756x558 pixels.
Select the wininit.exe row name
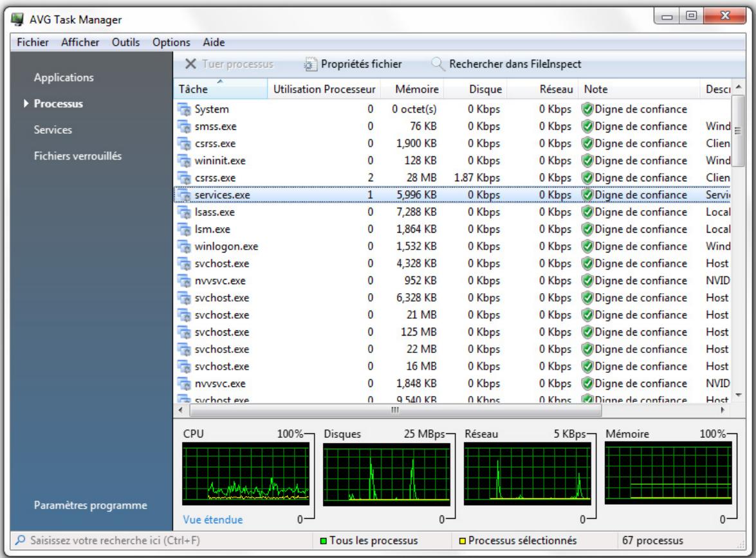(x=220, y=161)
